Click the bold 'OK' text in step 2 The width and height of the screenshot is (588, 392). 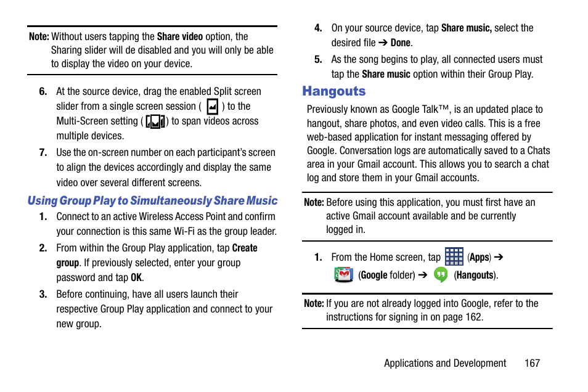[x=136, y=277]
